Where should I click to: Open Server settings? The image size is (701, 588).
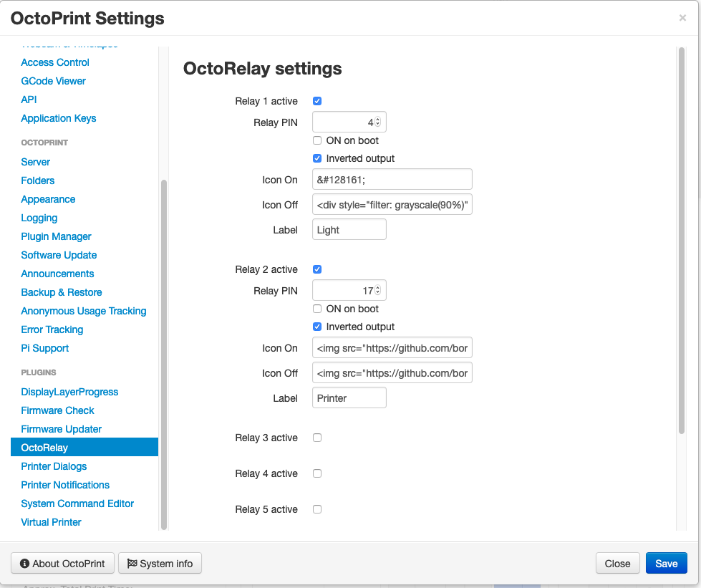click(x=35, y=162)
